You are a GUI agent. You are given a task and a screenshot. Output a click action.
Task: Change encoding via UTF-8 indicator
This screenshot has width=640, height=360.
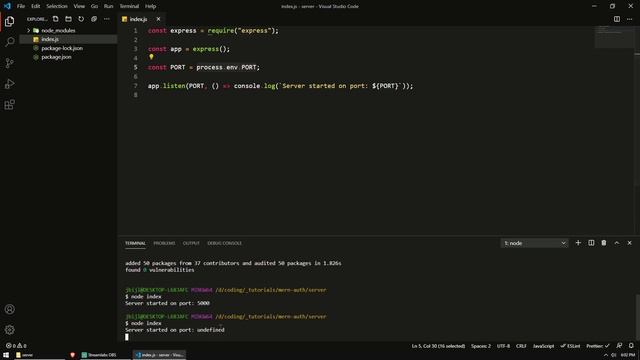503,346
